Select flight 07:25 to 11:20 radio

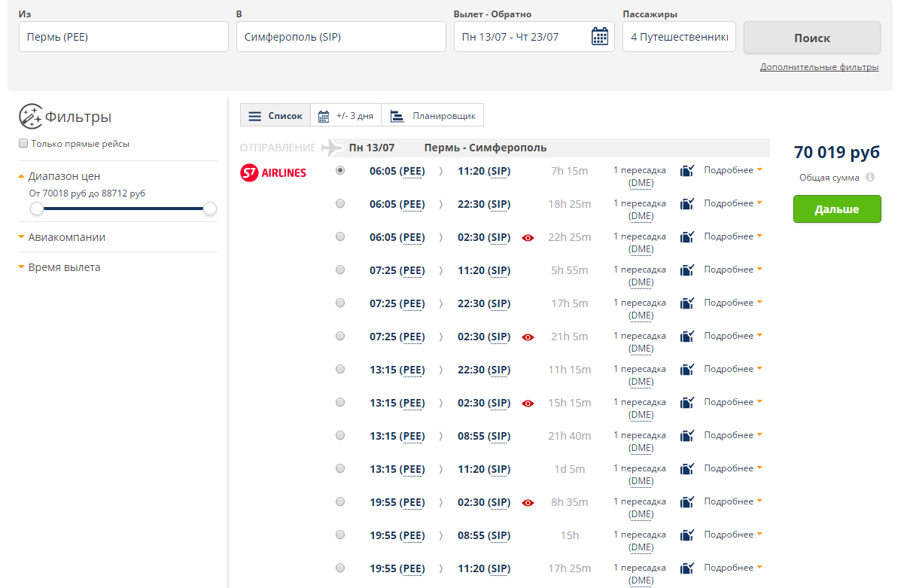(340, 270)
